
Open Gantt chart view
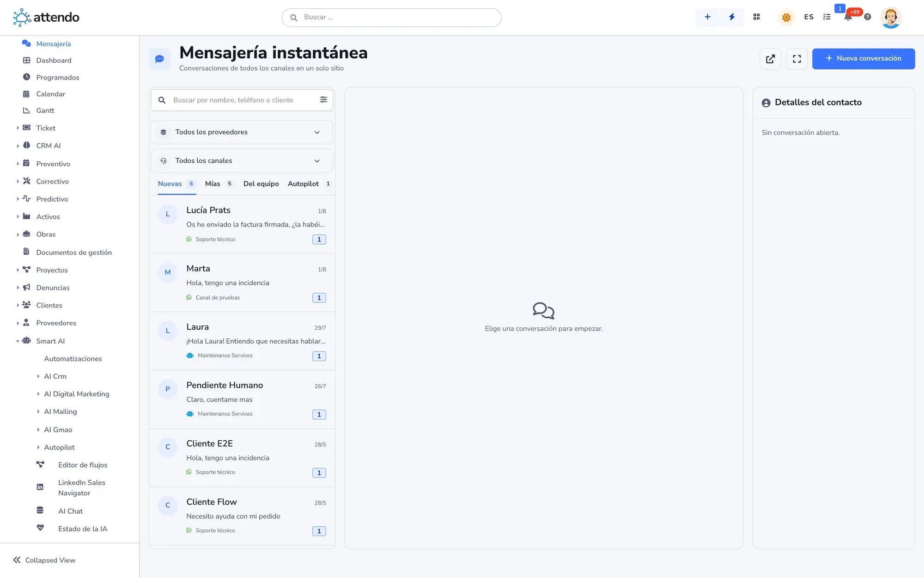[x=45, y=111]
